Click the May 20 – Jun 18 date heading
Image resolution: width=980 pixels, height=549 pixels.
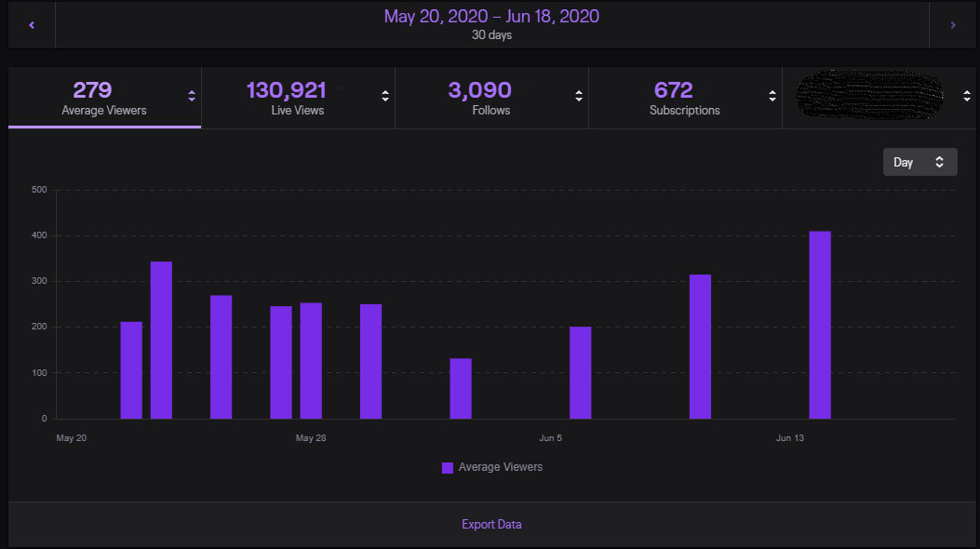(x=491, y=16)
